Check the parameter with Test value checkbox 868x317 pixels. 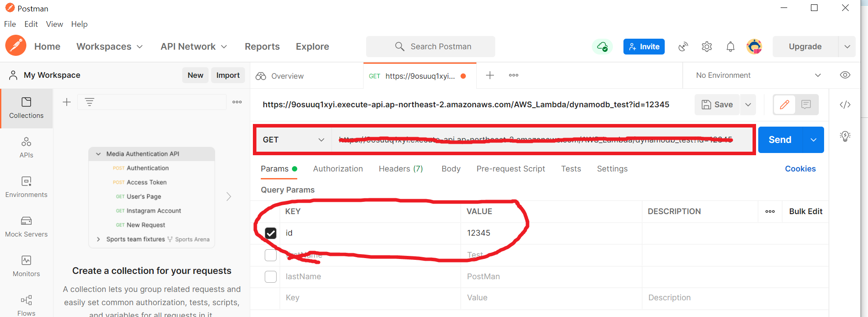(x=271, y=255)
